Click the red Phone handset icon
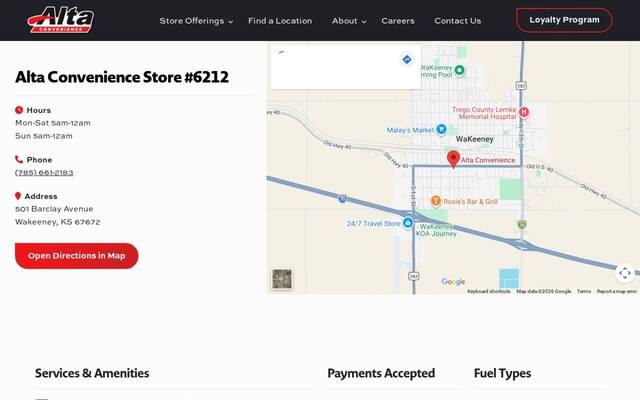Image resolution: width=640 pixels, height=400 pixels. click(19, 159)
